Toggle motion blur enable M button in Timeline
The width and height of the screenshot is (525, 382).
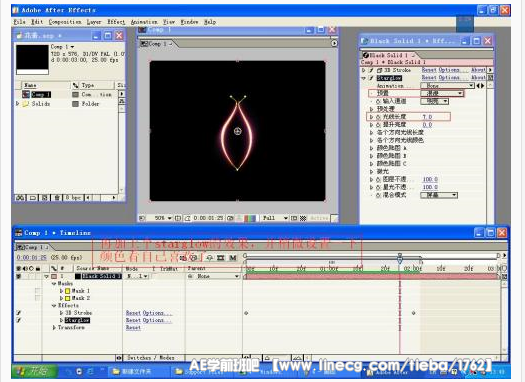point(233,258)
